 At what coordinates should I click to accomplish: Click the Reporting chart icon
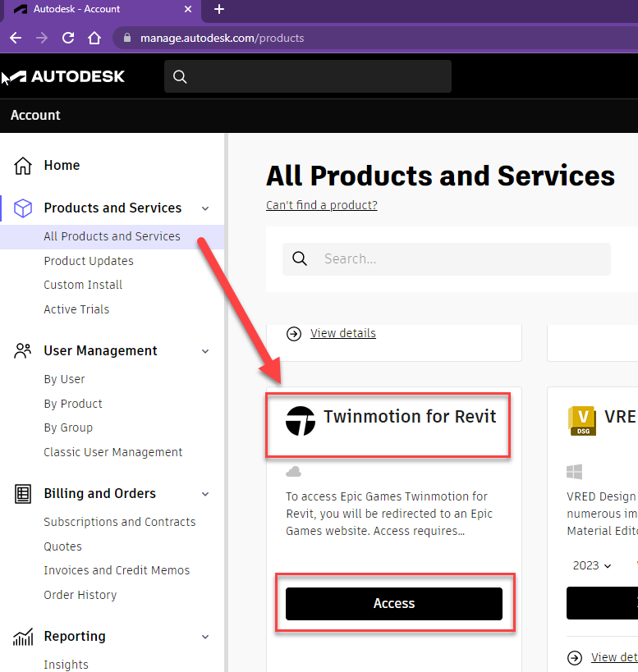(x=23, y=637)
